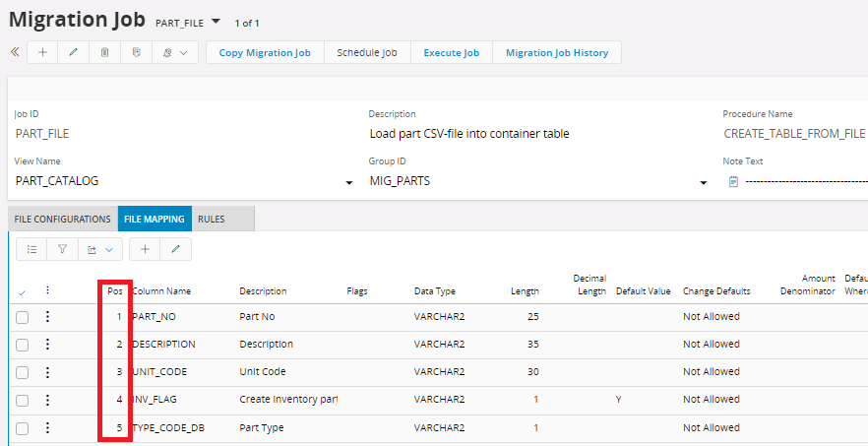Open the three-dot menu for UNIT_CODE row
868x446 pixels.
[x=47, y=372]
